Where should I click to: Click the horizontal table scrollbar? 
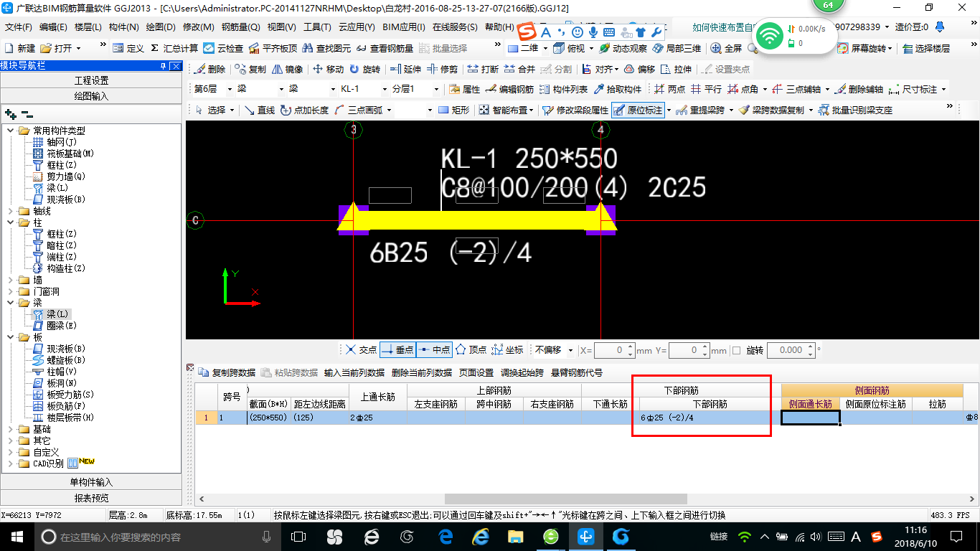(x=565, y=499)
